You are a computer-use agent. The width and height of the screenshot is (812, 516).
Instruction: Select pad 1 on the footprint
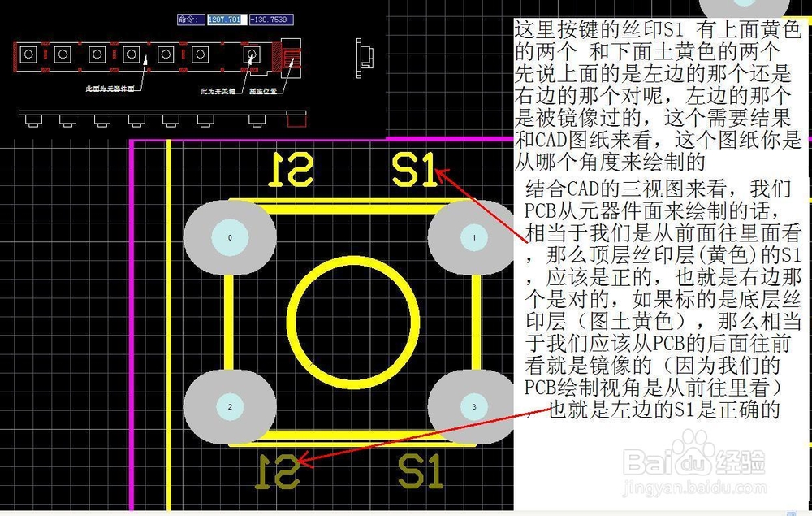tap(473, 237)
